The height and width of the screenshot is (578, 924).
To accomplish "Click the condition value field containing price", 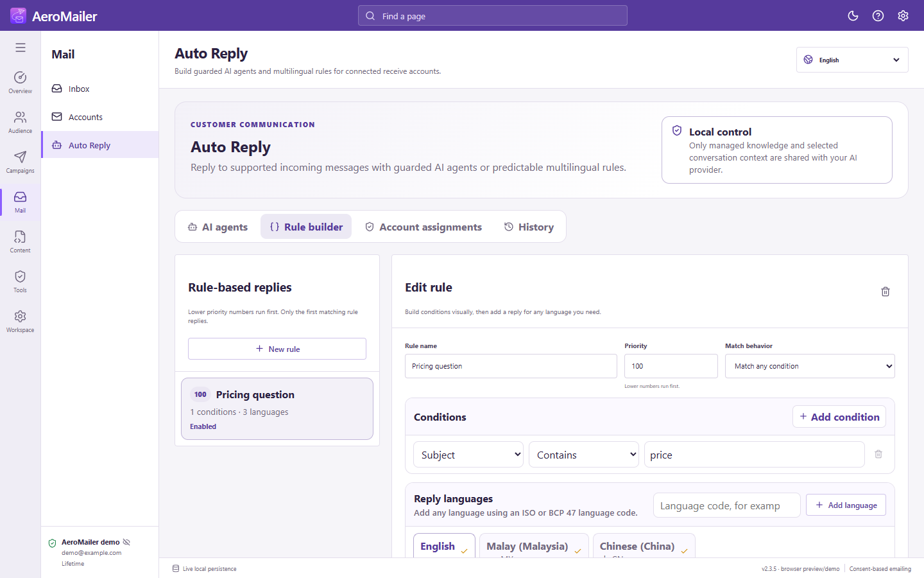I will (755, 455).
